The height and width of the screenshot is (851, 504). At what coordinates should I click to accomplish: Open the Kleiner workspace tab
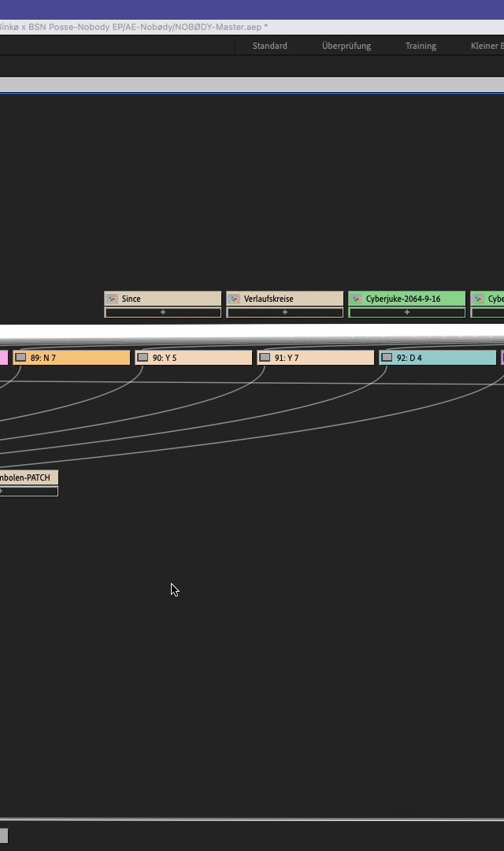(487, 46)
